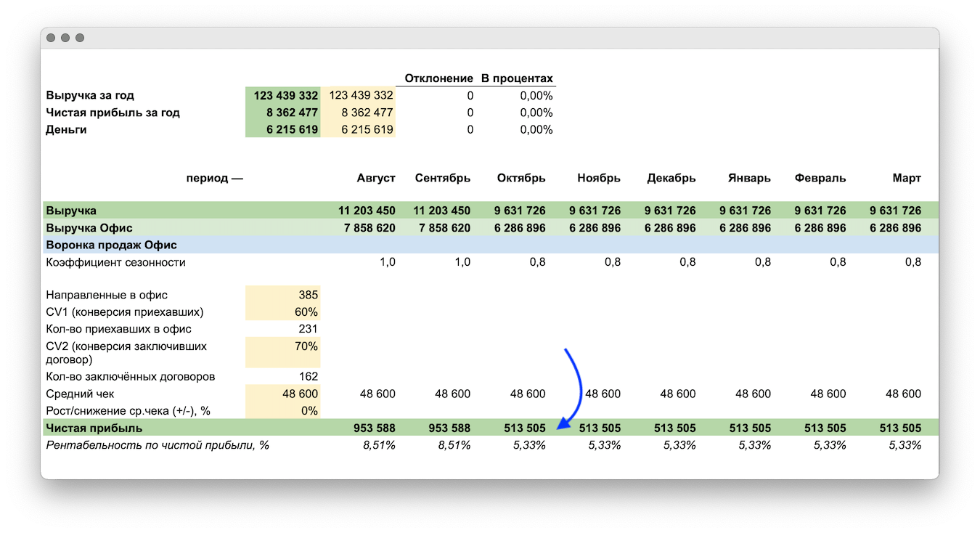Click the gray window close dot
Image resolution: width=980 pixels, height=533 pixels.
tap(51, 38)
